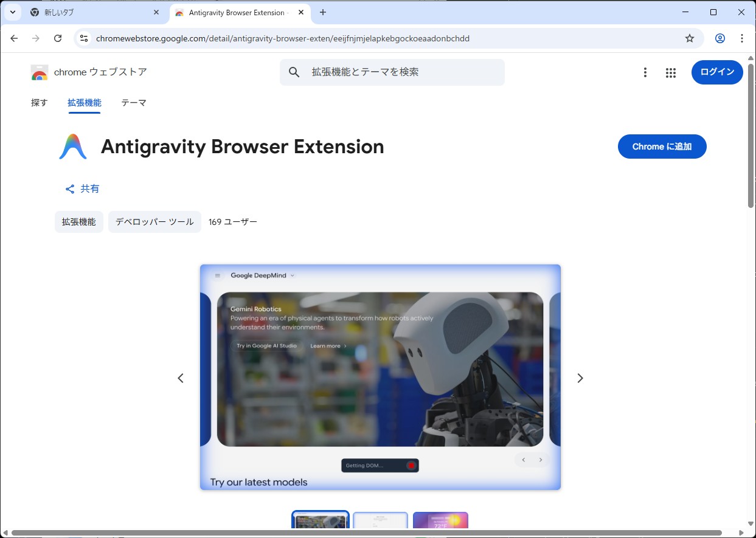Show the previous screenshot in carousel
756x538 pixels.
(181, 378)
